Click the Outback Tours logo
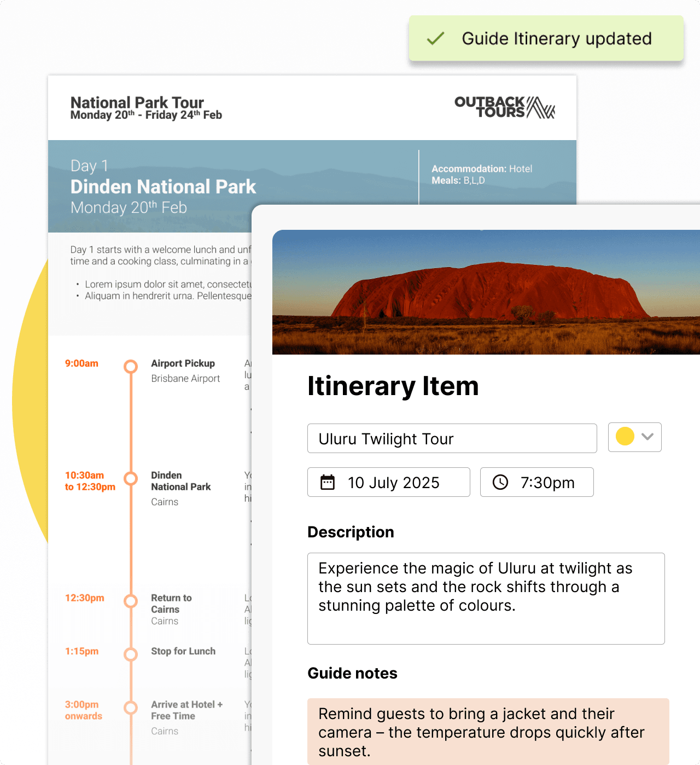700x765 pixels. pyautogui.click(x=503, y=107)
